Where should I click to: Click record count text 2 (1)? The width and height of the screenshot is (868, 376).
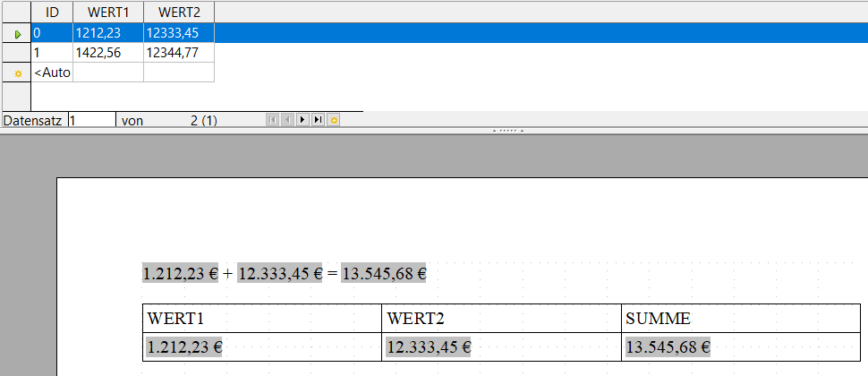pyautogui.click(x=204, y=120)
